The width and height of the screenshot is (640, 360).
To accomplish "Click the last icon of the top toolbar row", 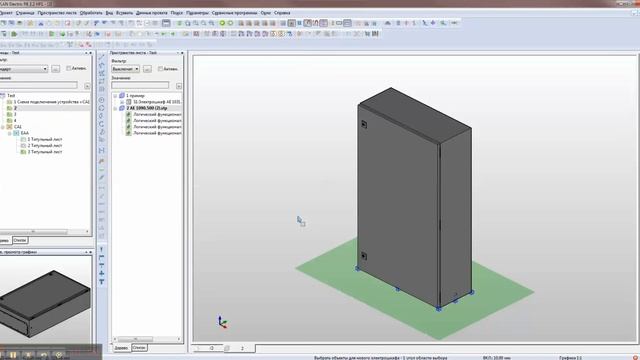I will coord(454,23).
